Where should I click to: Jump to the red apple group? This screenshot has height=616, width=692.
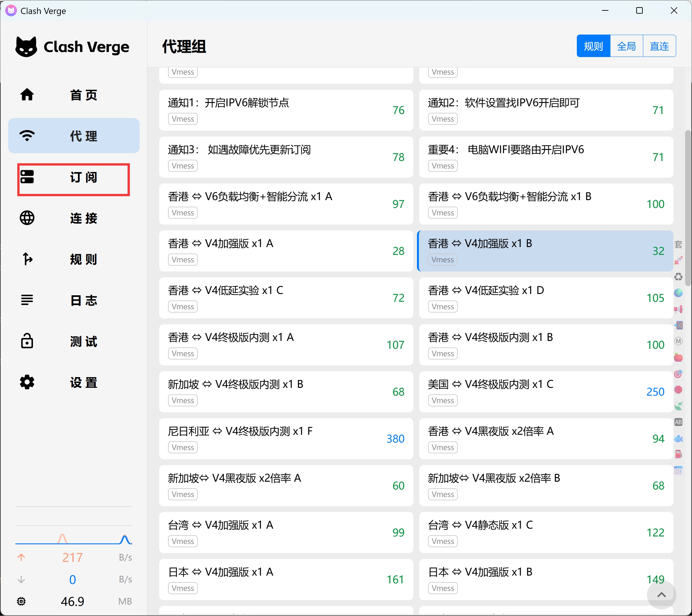point(678,358)
